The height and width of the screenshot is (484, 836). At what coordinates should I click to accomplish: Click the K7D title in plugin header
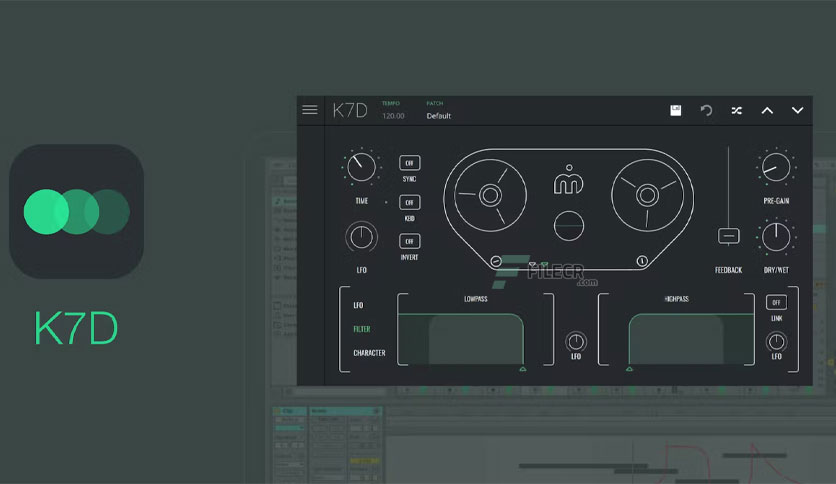pos(350,110)
